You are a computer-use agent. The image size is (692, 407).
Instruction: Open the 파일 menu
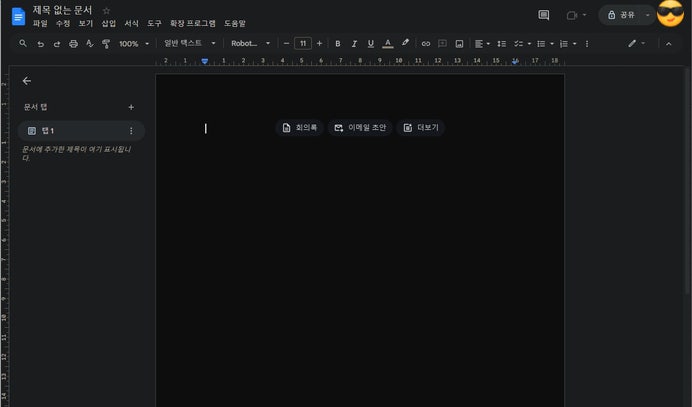coord(40,23)
